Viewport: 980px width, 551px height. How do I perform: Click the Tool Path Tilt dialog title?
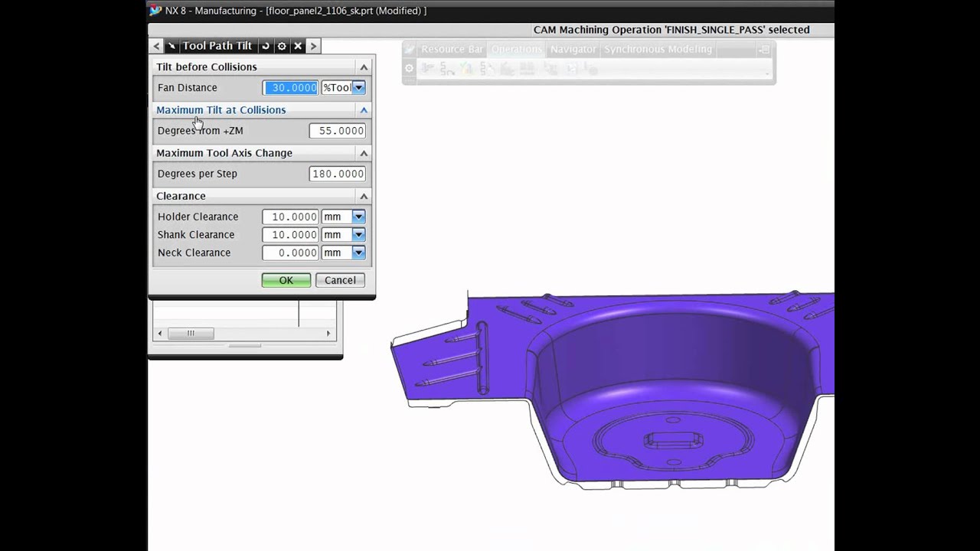coord(217,46)
